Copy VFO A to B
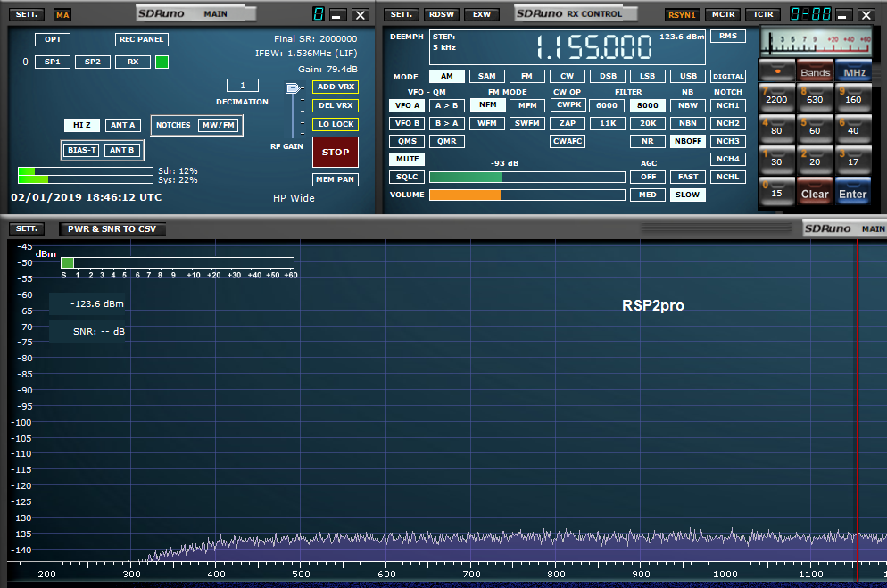This screenshot has height=588, width=887. point(447,105)
